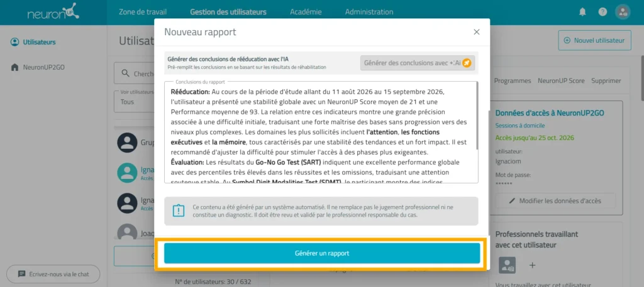The height and width of the screenshot is (287, 644).
Task: Click the pencil icon for access data
Action: coord(512,201)
